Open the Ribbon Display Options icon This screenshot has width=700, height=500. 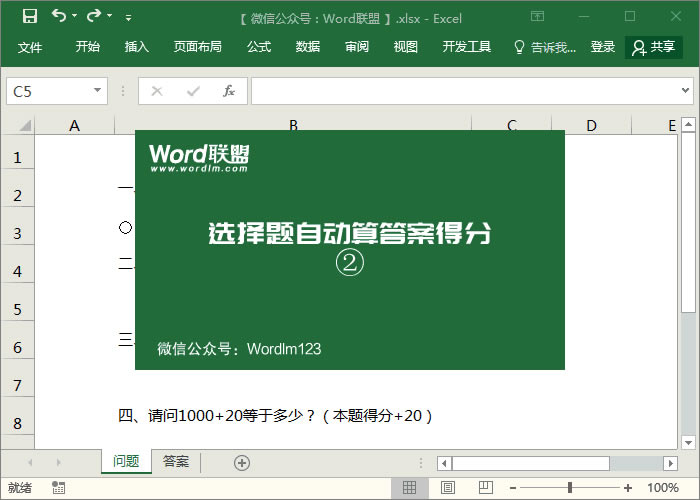click(x=537, y=16)
